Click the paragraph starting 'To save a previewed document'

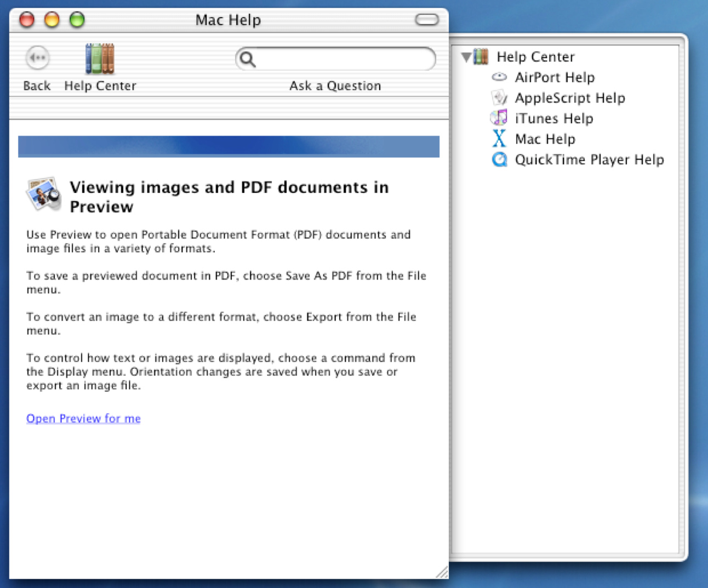tap(226, 283)
